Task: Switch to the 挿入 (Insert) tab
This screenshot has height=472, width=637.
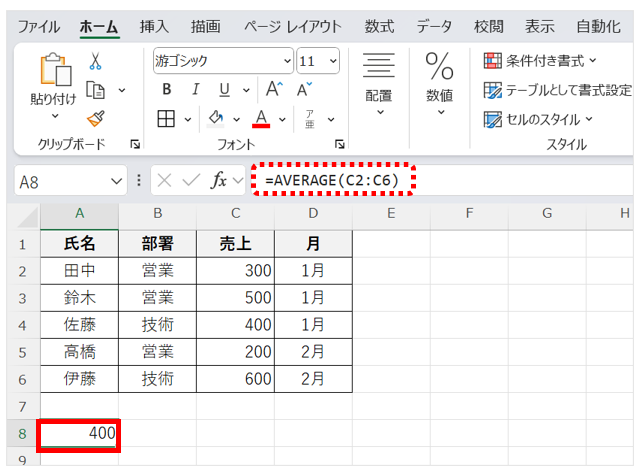Action: [x=153, y=25]
